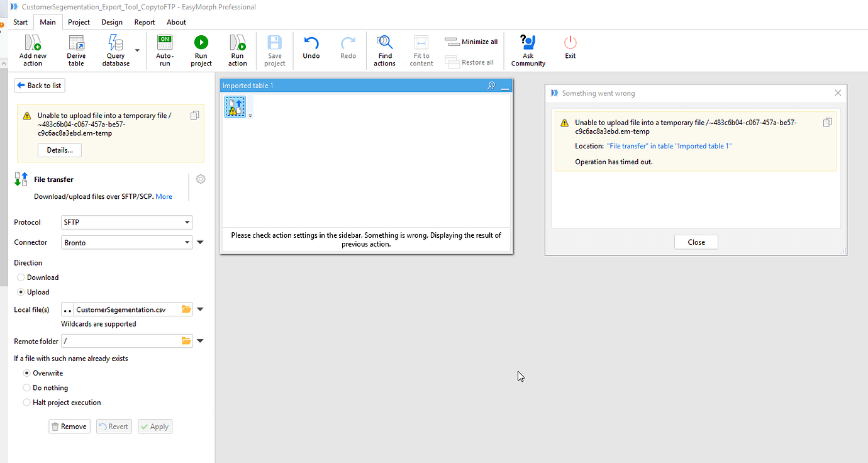Viewport: 868px width, 463px height.
Task: Expand the Query database dropdown arrow
Action: (x=137, y=50)
